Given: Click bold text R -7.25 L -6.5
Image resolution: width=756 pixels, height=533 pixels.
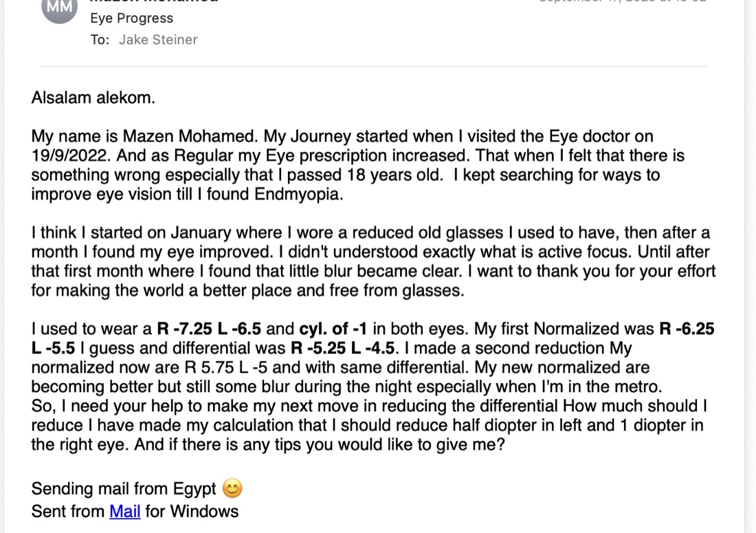Looking at the screenshot, I should pyautogui.click(x=209, y=329).
